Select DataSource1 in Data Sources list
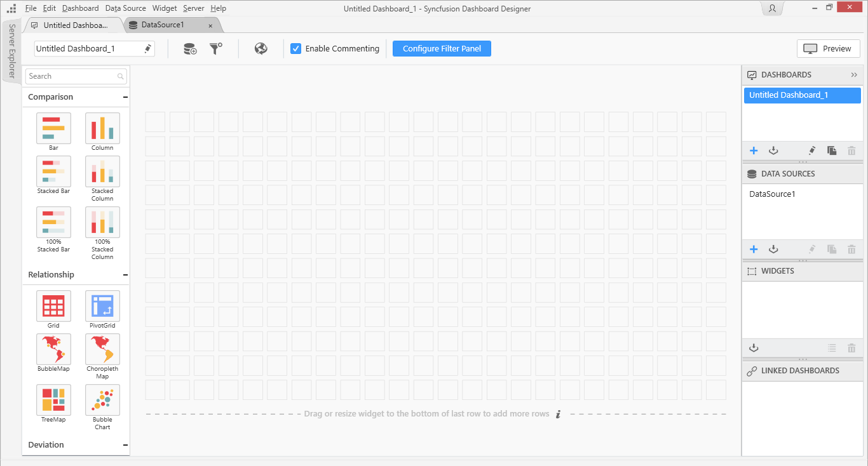868x466 pixels. [772, 194]
